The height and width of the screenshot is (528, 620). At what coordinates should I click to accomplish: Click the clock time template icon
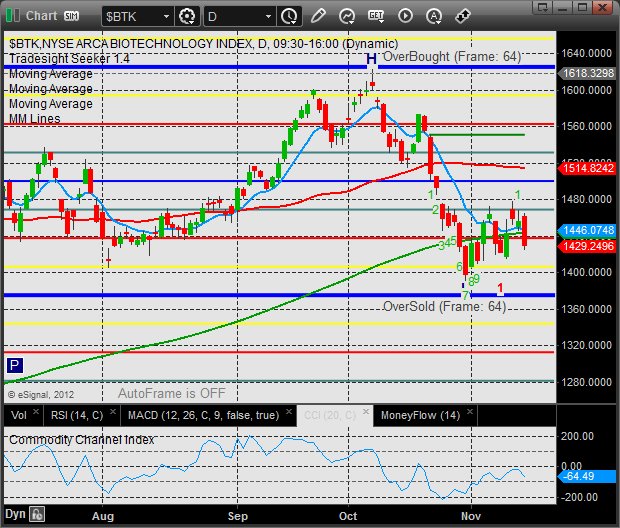pos(289,17)
